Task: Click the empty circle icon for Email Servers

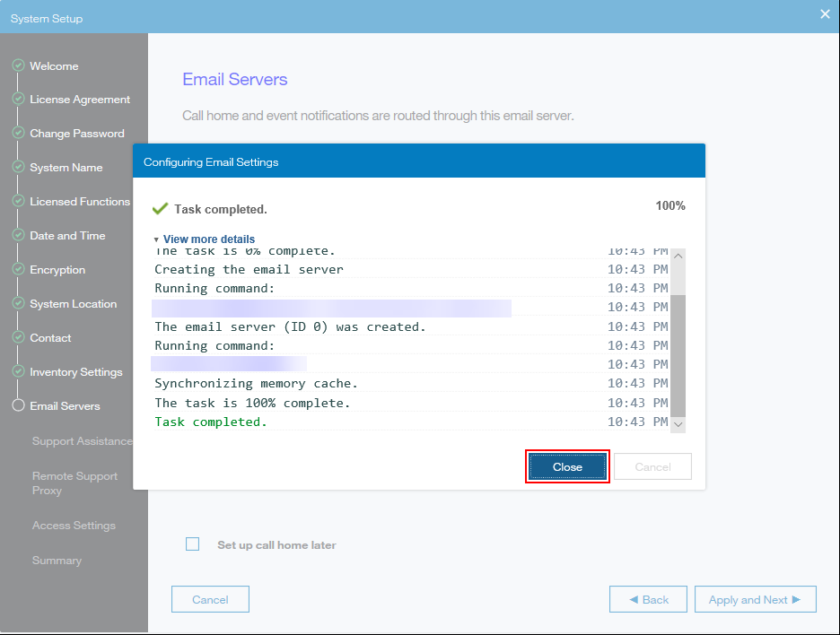Action: pyautogui.click(x=18, y=406)
